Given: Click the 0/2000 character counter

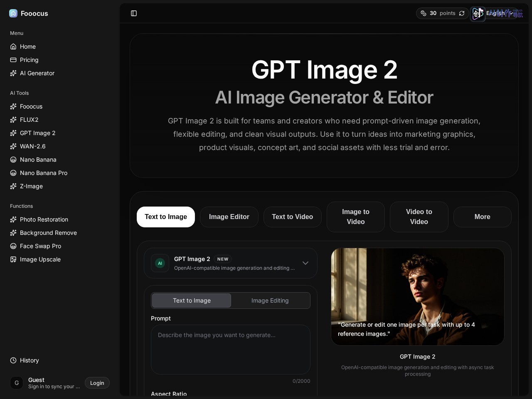Looking at the screenshot, I should (x=301, y=381).
